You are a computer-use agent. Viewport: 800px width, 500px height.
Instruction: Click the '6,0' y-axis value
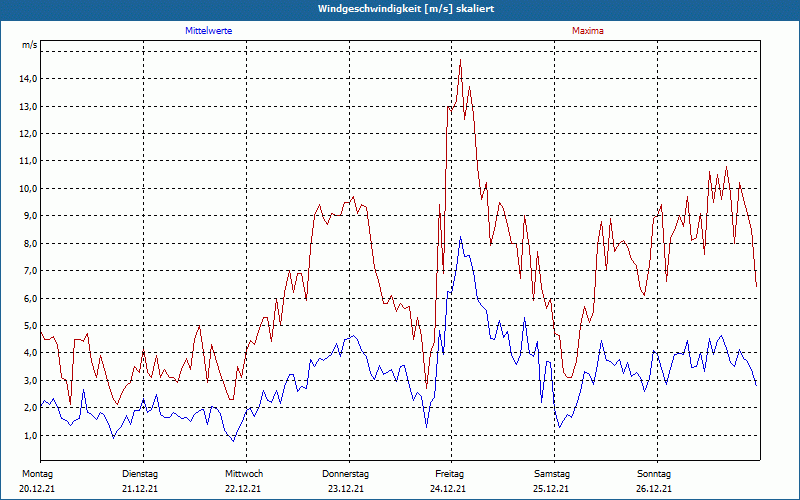[30, 298]
